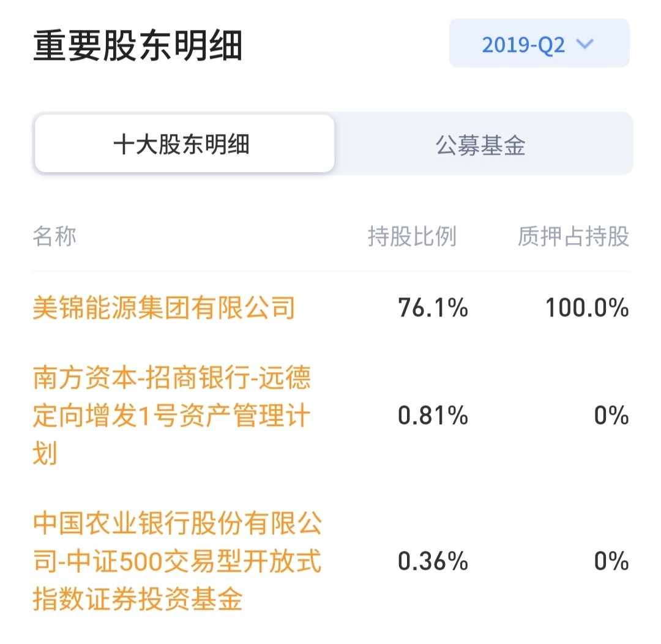Screen dimensions: 661x644
Task: Click the 持股比例 column header
Action: point(412,236)
